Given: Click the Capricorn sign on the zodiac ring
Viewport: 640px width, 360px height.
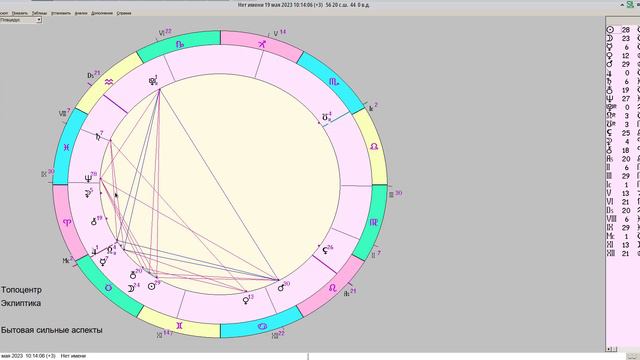Looking at the screenshot, I should coord(180,44).
